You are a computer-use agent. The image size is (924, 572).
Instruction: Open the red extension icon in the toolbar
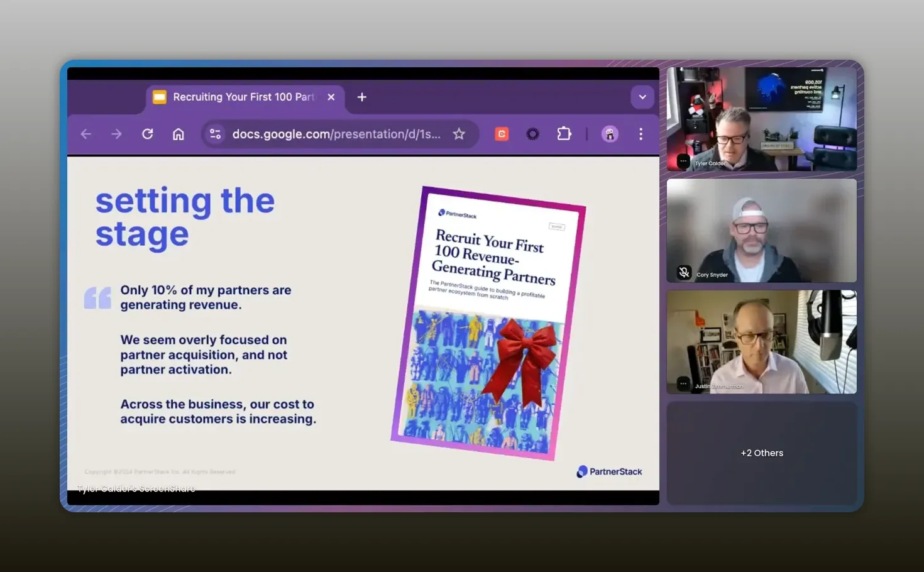pos(502,134)
